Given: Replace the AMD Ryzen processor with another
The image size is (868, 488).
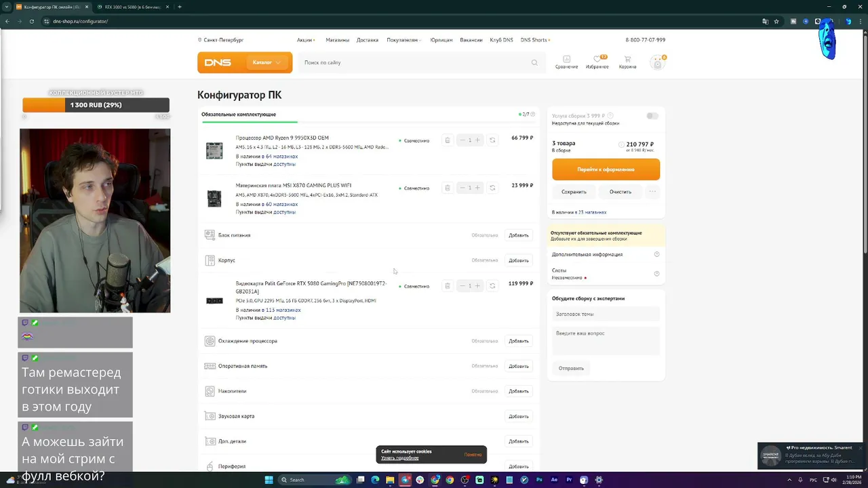Looking at the screenshot, I should (492, 140).
